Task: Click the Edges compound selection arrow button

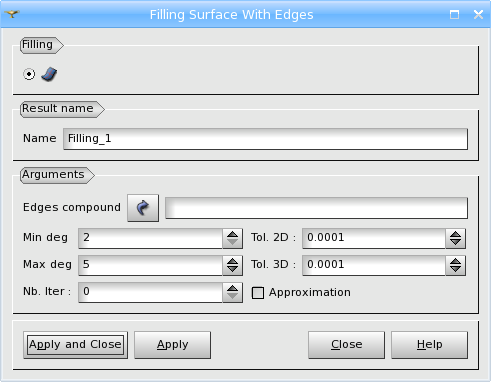Action: 143,208
